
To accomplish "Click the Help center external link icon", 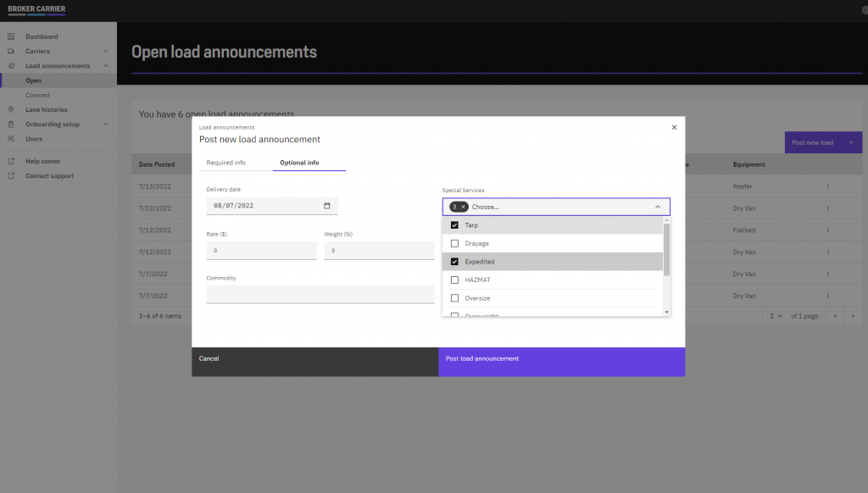I will point(11,161).
